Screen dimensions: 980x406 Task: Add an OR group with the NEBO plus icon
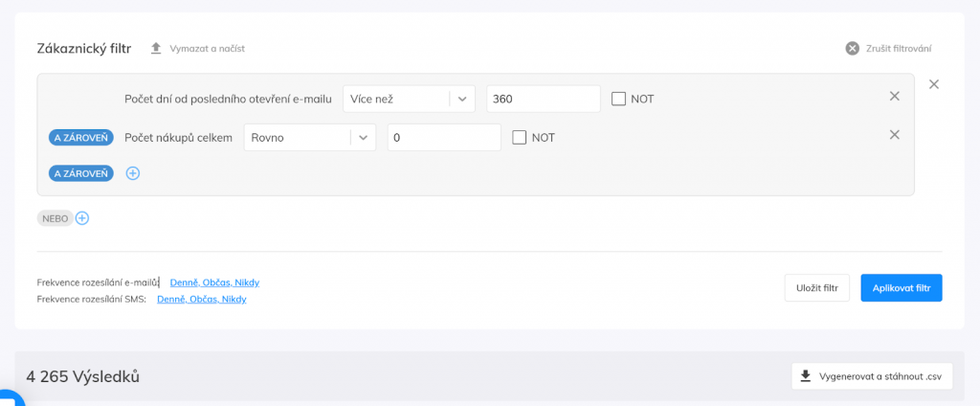pos(82,218)
